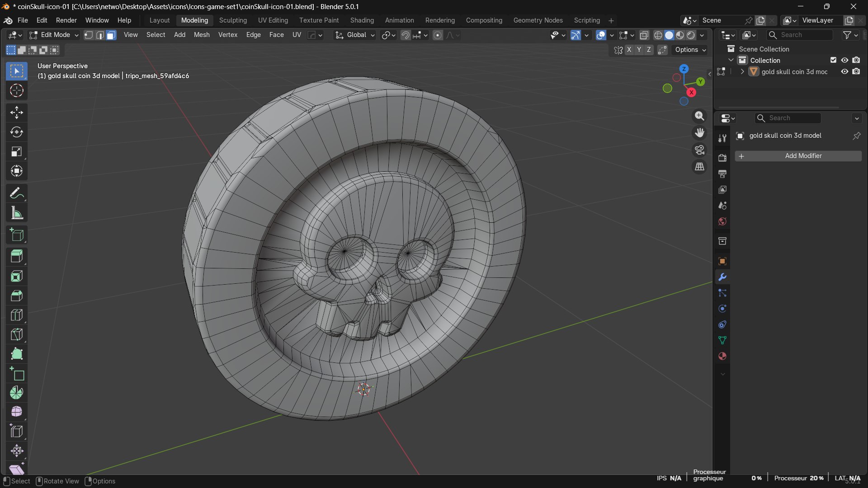Activate the Scale tool
Viewport: 868px width, 488px height.
(x=17, y=151)
